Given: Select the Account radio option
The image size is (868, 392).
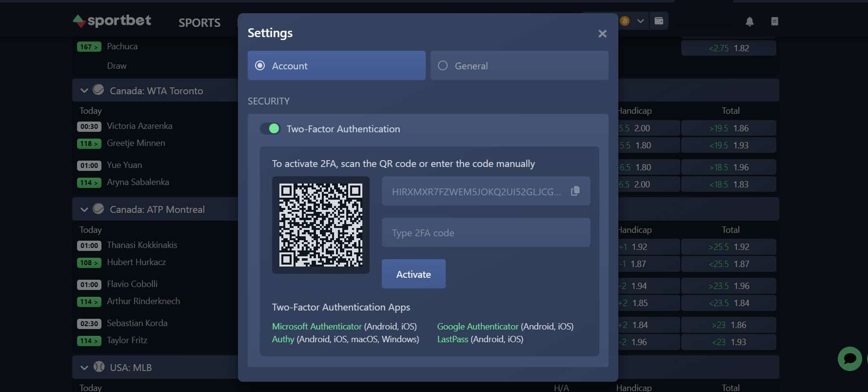Looking at the screenshot, I should click(336, 65).
